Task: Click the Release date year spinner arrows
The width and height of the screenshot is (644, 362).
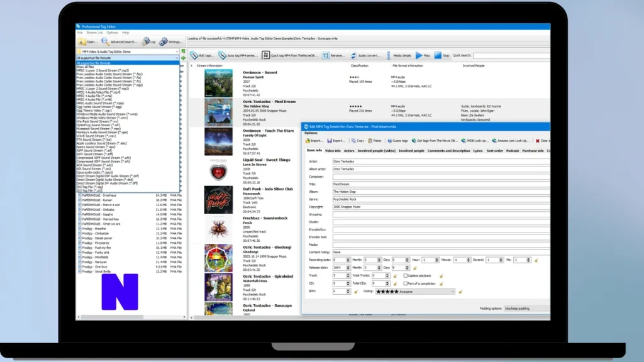Action: tap(348, 268)
